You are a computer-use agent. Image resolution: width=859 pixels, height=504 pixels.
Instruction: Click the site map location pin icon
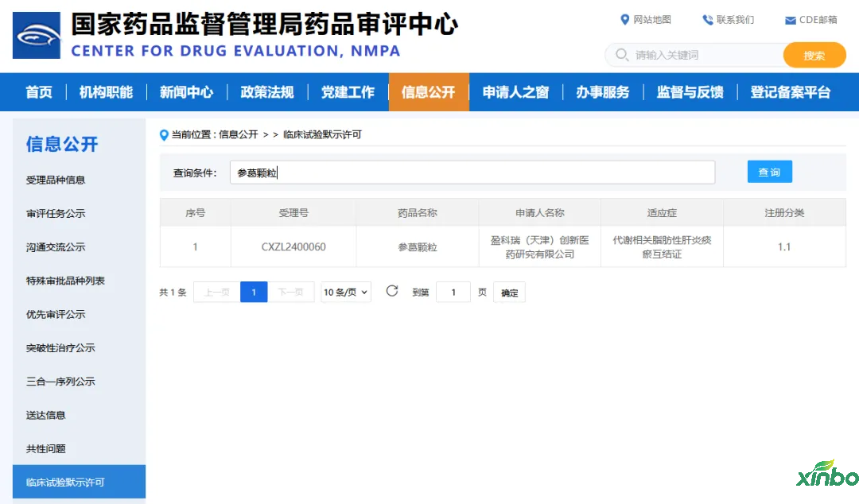click(624, 20)
